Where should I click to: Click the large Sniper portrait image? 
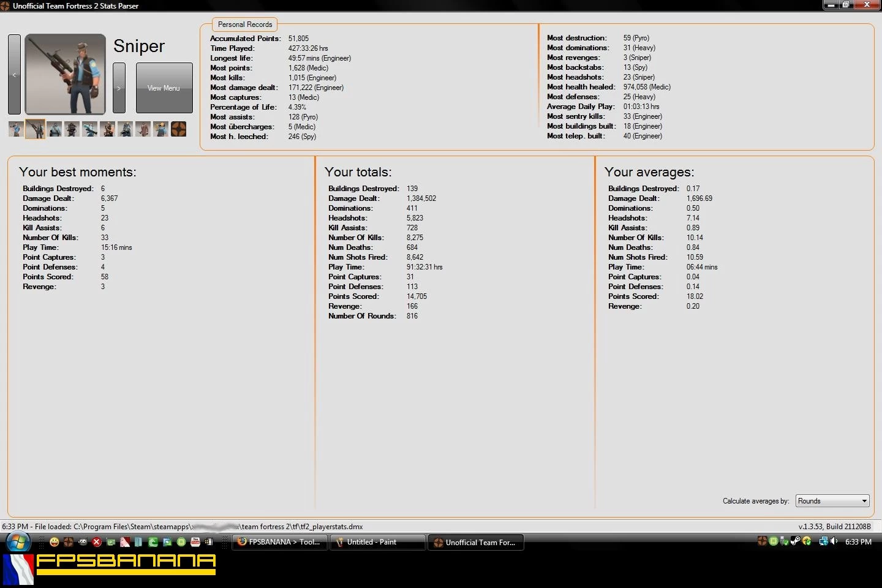65,74
